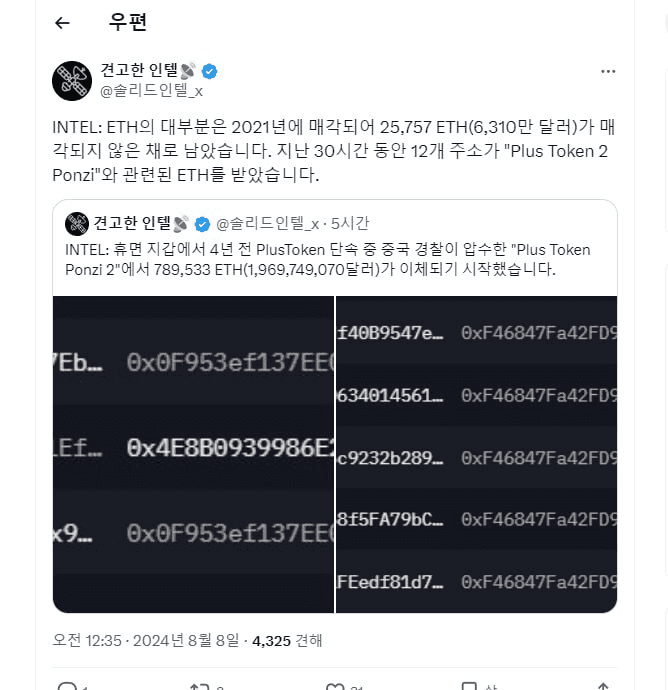Viewport: 668px width, 690px height.
Task: Click the quoted post's small avatar
Action: 77,224
